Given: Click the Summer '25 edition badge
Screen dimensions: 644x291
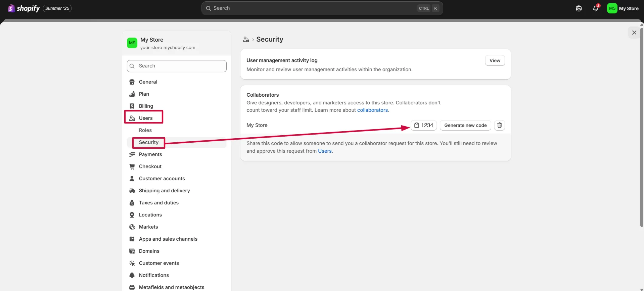Looking at the screenshot, I should click(x=57, y=8).
